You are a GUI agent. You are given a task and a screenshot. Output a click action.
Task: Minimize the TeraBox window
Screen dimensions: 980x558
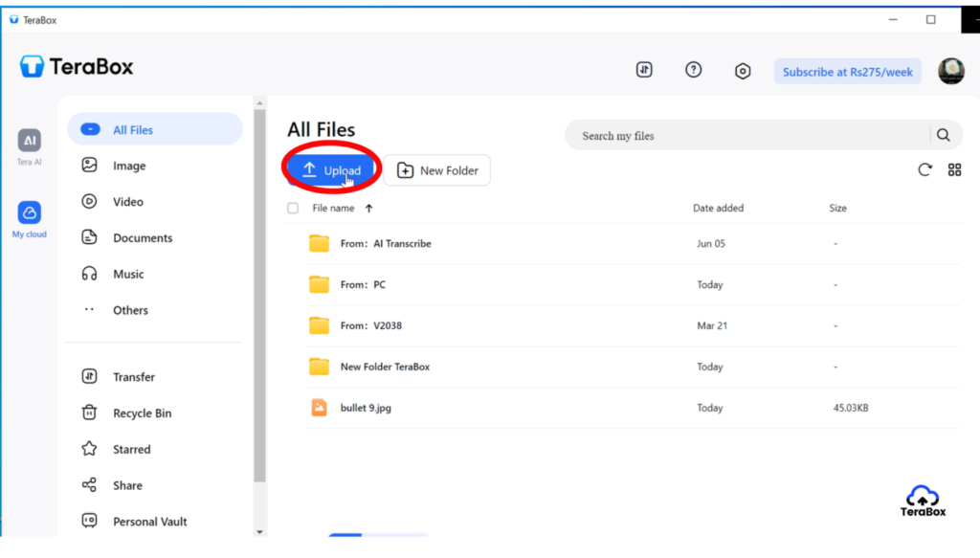[x=893, y=19]
